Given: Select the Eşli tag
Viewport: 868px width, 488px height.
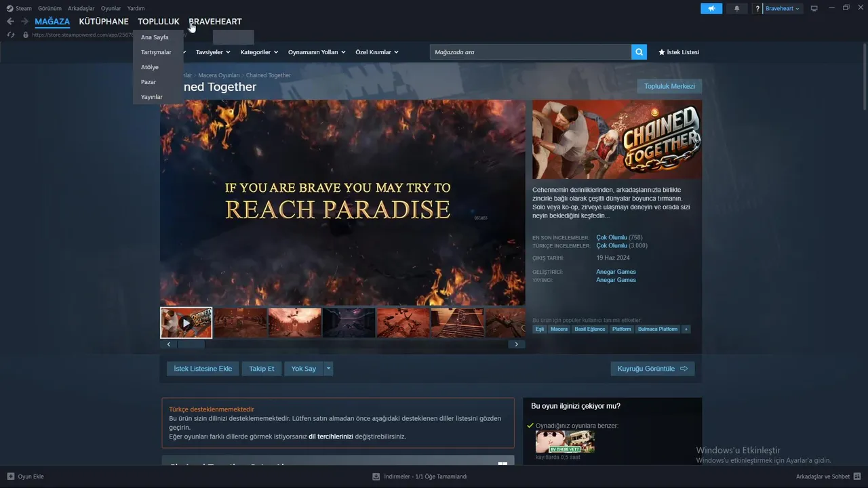Looking at the screenshot, I should [540, 329].
